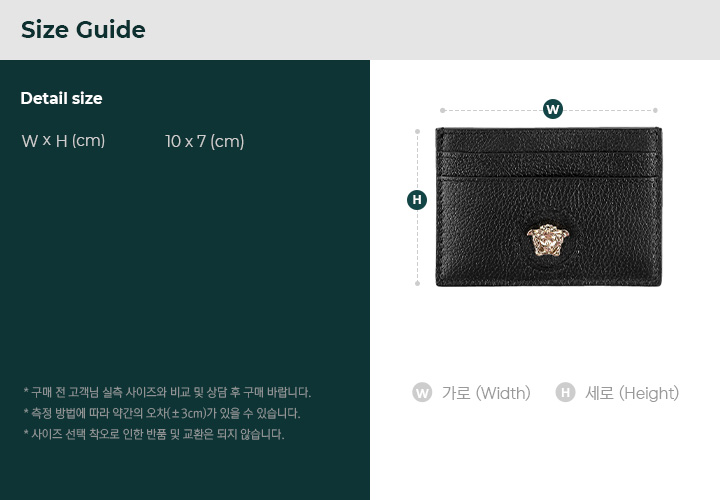Image resolution: width=720 pixels, height=500 pixels.
Task: Click the W width marker above the wallet
Action: (553, 109)
